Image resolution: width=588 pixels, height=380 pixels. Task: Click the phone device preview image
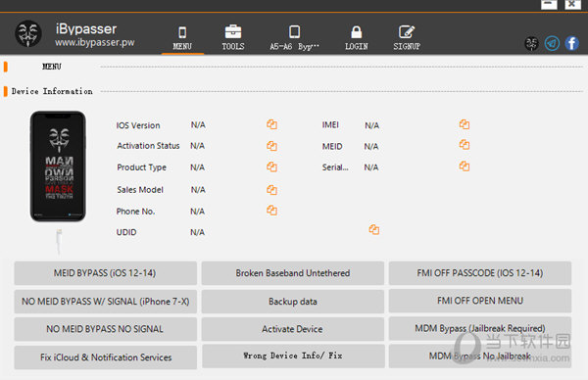(x=58, y=166)
